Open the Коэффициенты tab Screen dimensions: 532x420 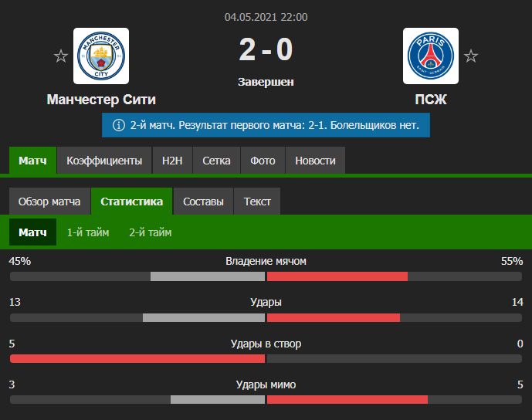[104, 161]
